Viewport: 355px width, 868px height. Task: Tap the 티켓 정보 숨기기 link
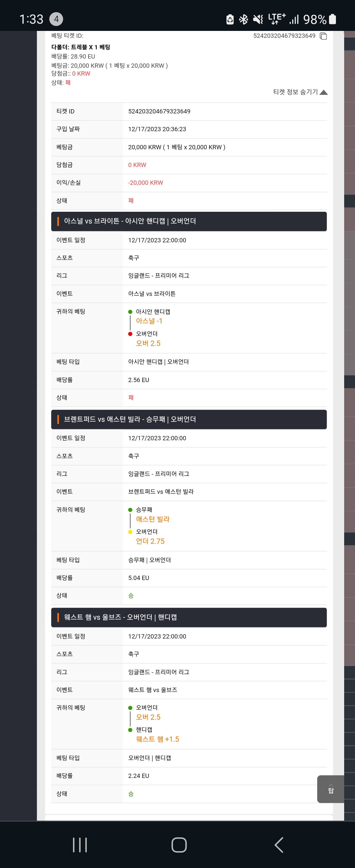click(296, 92)
